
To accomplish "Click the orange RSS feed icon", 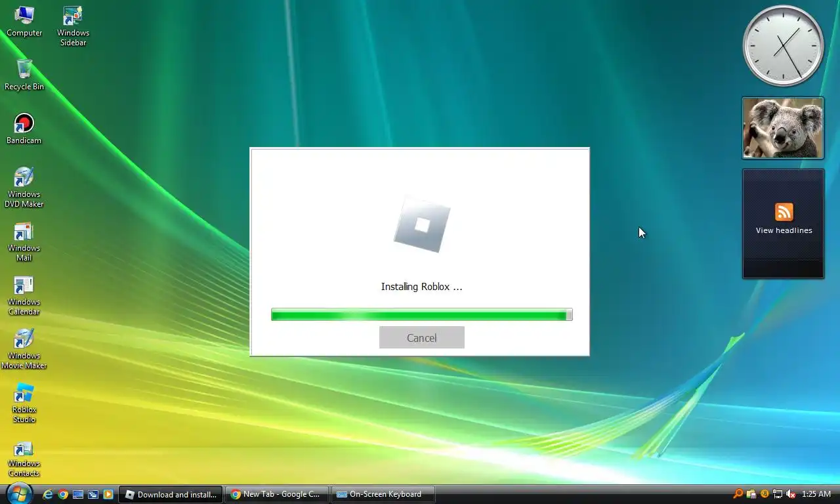I will pos(784,212).
